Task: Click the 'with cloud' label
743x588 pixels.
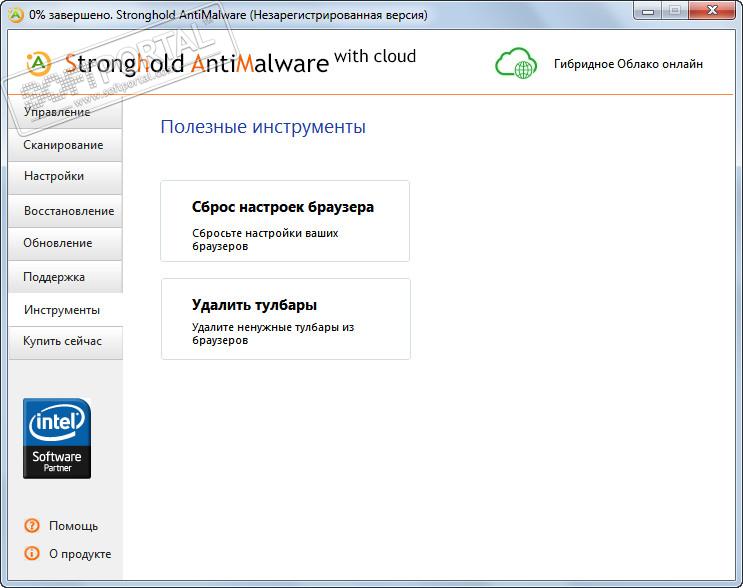Action: point(375,56)
